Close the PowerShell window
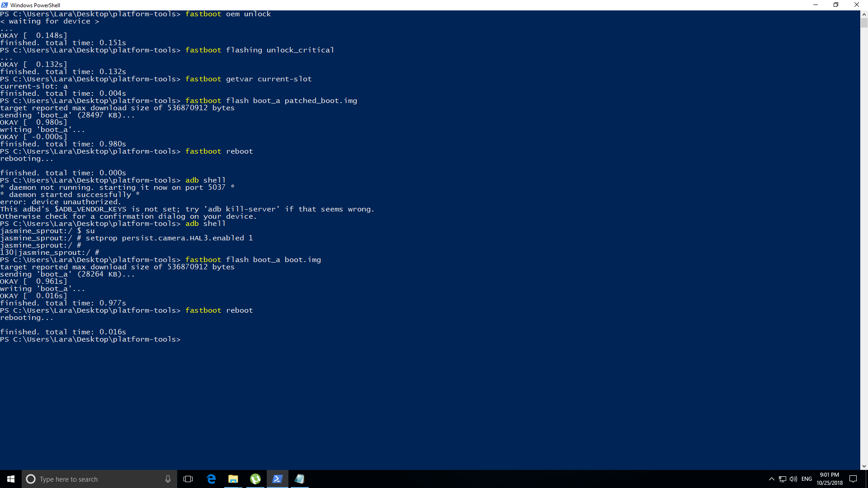Viewport: 868px width, 488px height. click(x=857, y=5)
